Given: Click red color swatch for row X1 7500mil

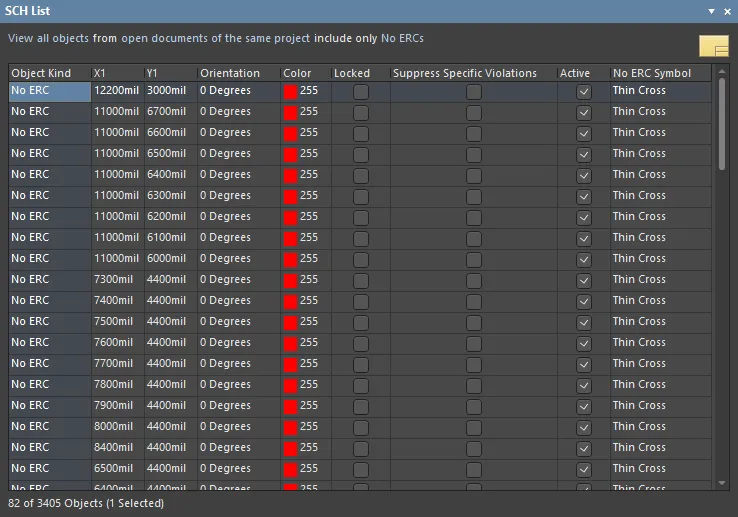Looking at the screenshot, I should coord(290,323).
